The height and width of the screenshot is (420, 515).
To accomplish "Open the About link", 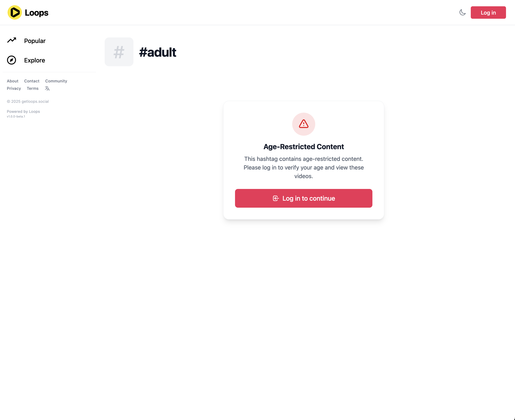I will pyautogui.click(x=13, y=81).
